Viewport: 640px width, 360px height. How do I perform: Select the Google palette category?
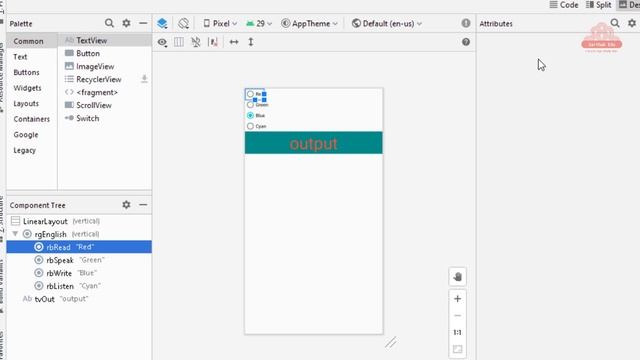coord(26,134)
